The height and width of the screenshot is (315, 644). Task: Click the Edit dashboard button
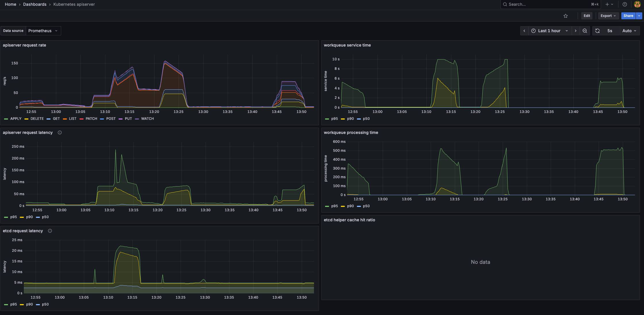tap(587, 16)
